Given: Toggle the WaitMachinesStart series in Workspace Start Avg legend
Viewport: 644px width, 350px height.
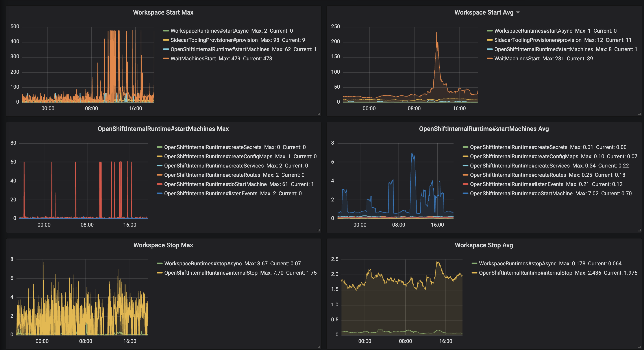Looking at the screenshot, I should pyautogui.click(x=517, y=59).
